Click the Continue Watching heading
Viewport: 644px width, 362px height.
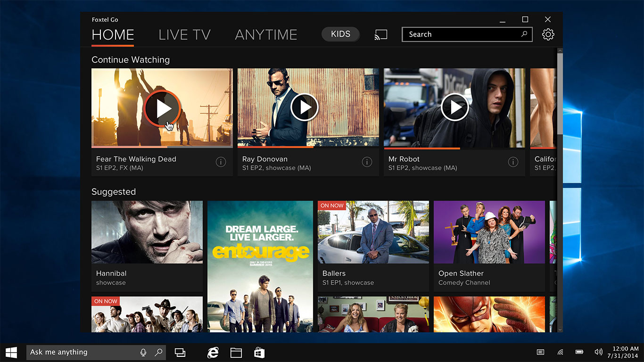pos(131,60)
